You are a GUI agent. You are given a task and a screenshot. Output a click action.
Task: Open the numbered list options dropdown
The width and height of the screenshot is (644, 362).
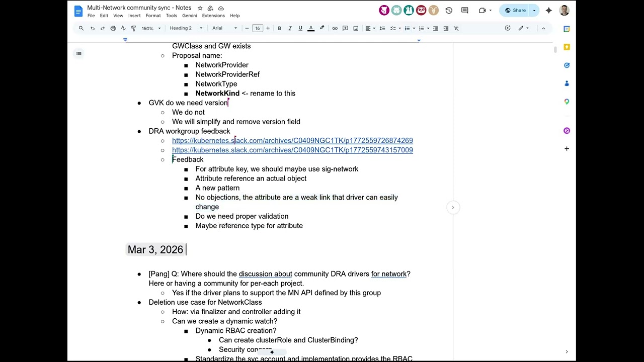(x=423, y=28)
